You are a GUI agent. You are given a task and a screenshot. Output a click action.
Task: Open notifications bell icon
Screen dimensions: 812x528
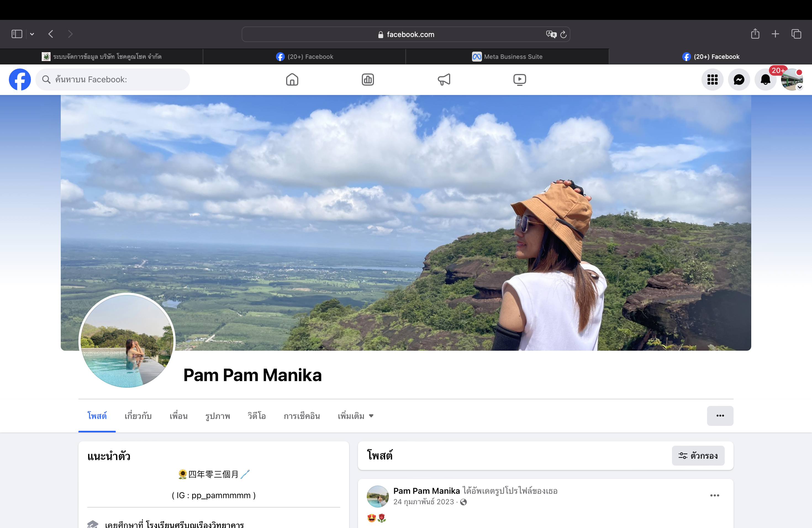(x=766, y=80)
